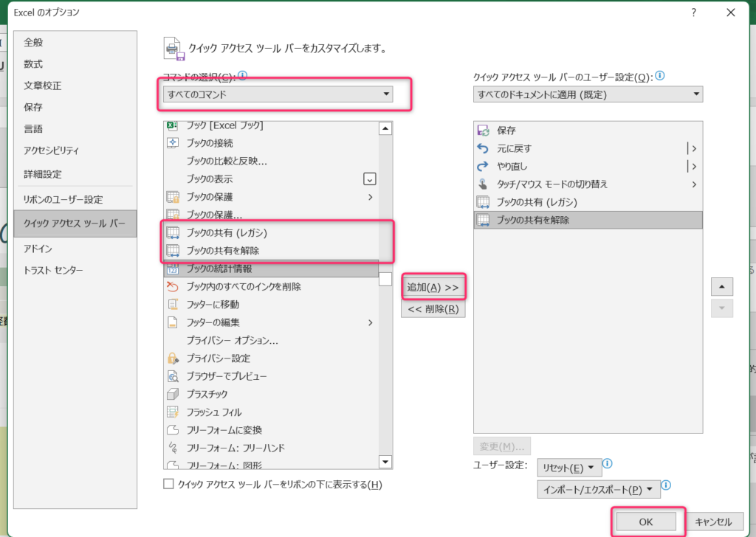Click the Save icon in the right list
Image resolution: width=756 pixels, height=537 pixels.
pyautogui.click(x=484, y=131)
